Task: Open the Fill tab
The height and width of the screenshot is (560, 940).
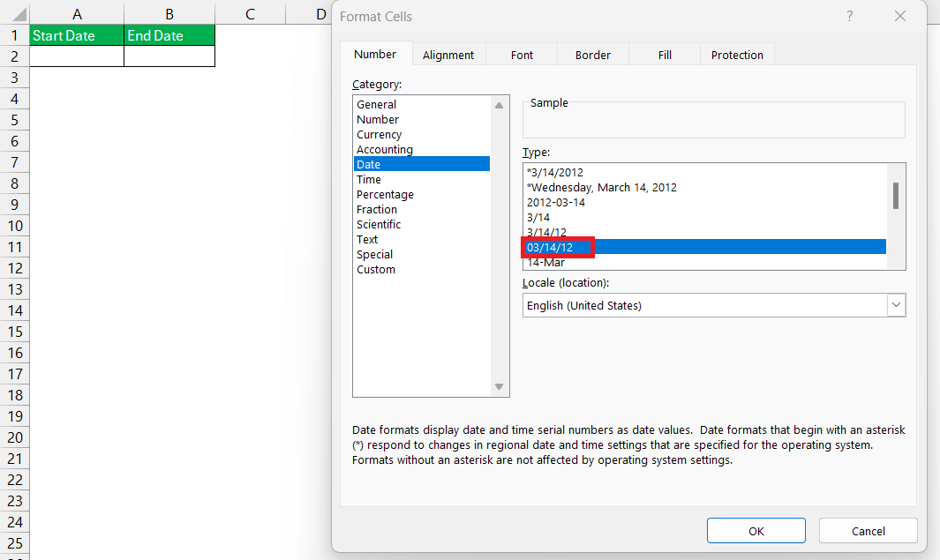Action: pos(665,55)
